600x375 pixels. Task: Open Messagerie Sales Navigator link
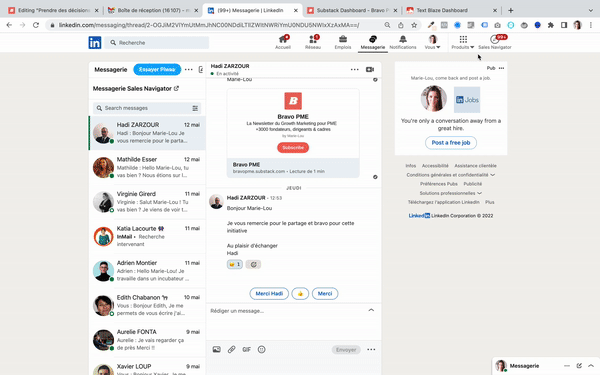coord(136,88)
